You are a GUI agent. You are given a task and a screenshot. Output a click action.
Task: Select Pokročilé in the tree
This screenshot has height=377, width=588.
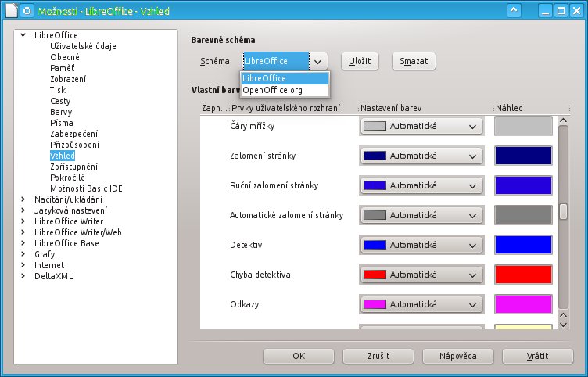(x=67, y=178)
